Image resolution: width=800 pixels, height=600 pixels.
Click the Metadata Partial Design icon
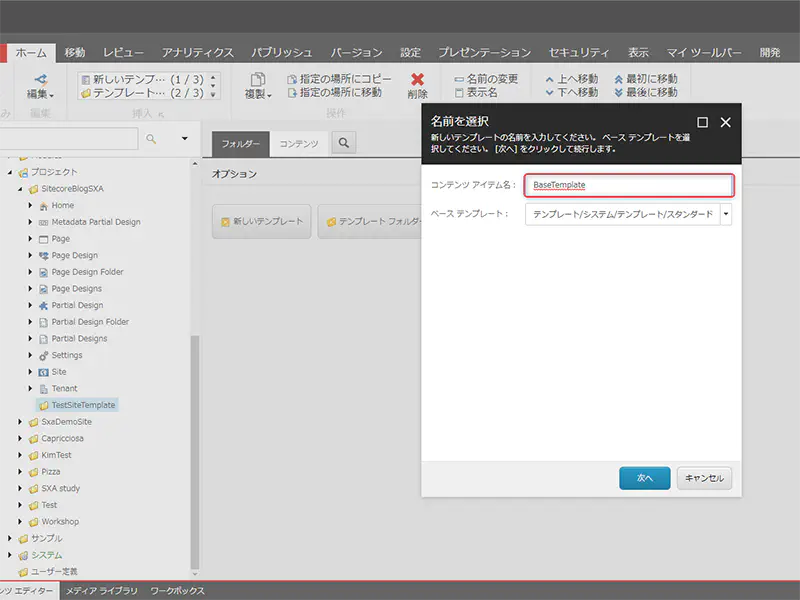click(43, 222)
